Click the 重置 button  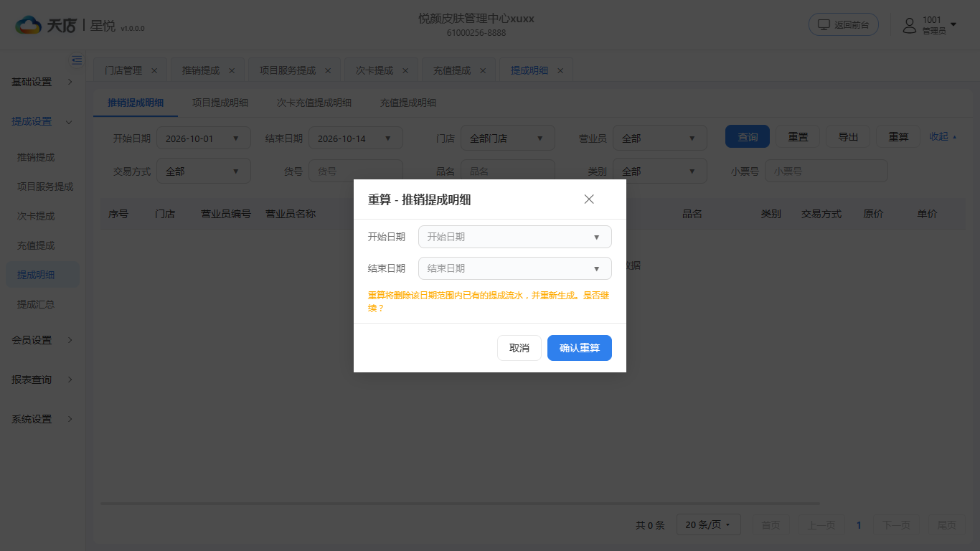[798, 136]
